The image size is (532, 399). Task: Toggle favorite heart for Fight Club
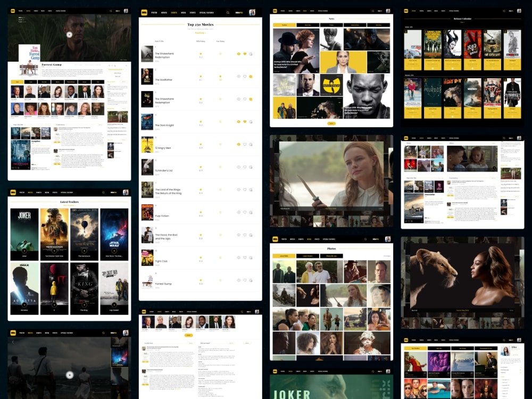(245, 257)
